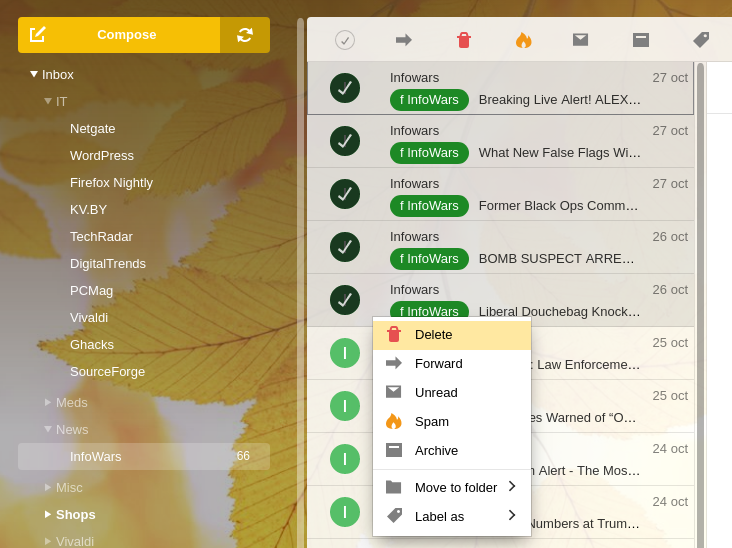
Task: Uncheck the 'BOMB SUSPECT ARRE' message
Action: (345, 247)
